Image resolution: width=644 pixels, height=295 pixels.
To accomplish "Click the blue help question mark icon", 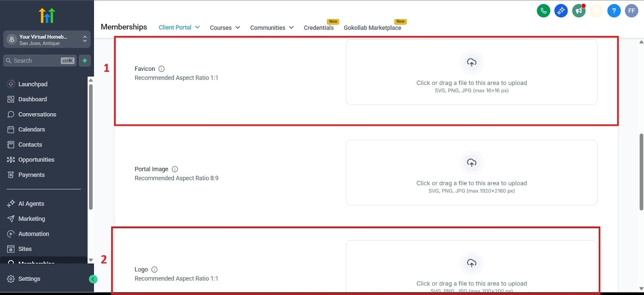I will pyautogui.click(x=614, y=11).
